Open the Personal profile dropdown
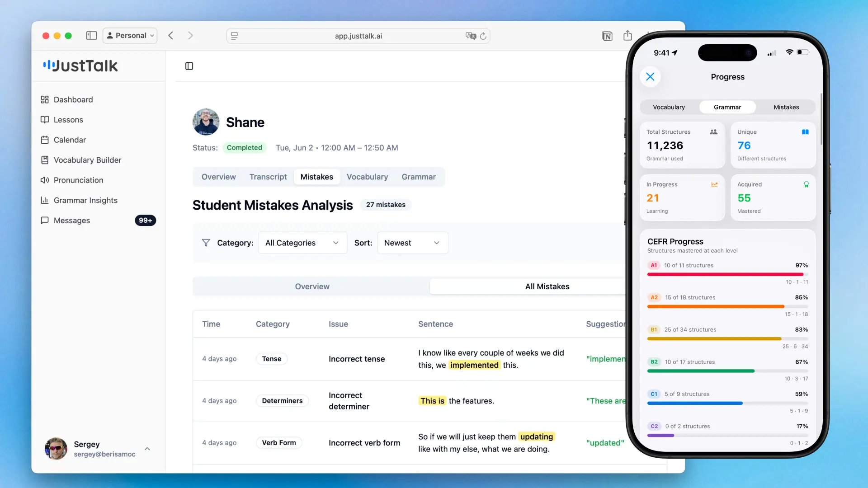This screenshot has width=868, height=488. [x=130, y=36]
